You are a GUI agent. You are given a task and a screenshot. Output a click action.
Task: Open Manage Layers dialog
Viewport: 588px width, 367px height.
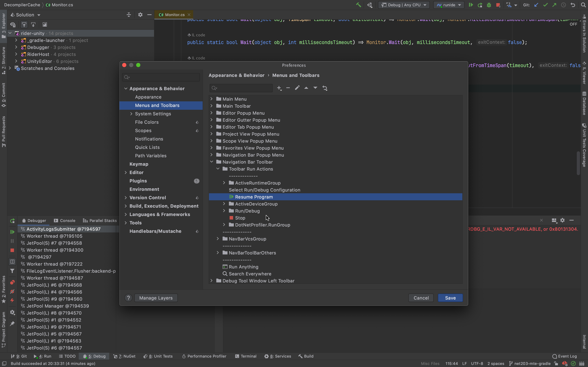(x=156, y=298)
